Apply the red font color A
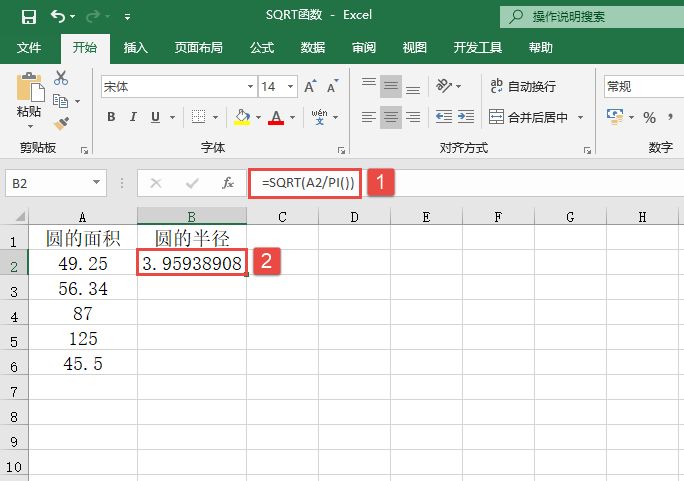 pos(276,117)
